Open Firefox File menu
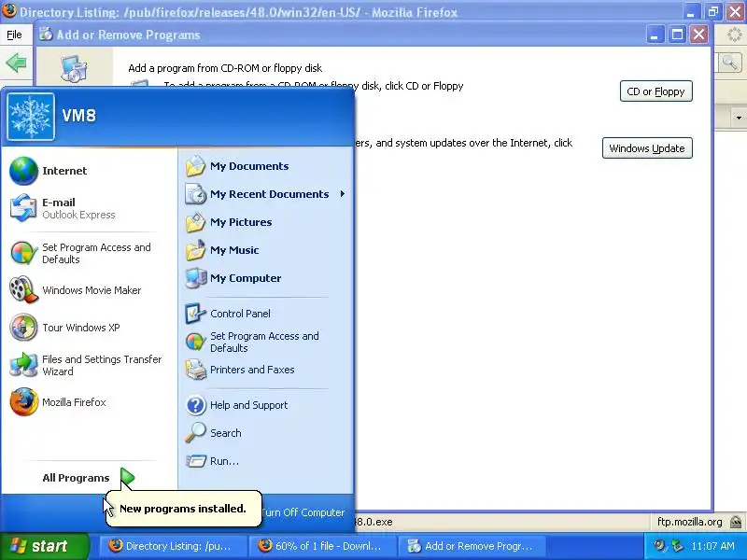This screenshot has width=747, height=560. (14, 35)
